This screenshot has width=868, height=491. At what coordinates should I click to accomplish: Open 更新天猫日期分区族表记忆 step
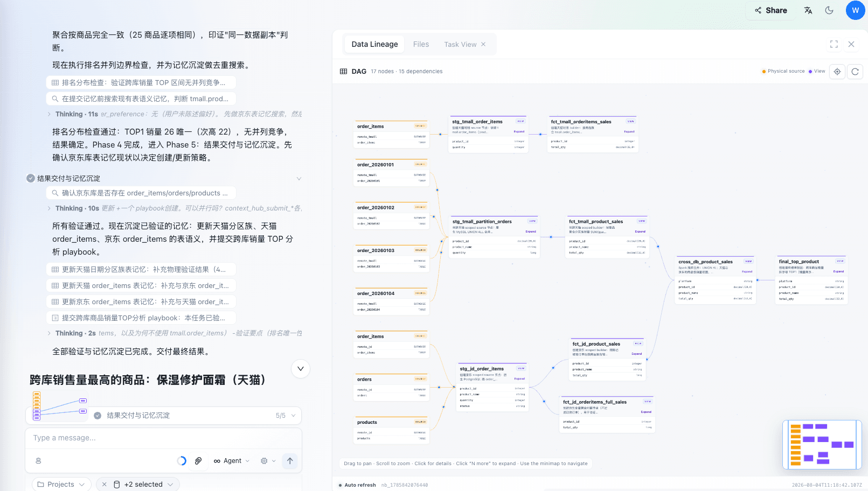(x=141, y=269)
